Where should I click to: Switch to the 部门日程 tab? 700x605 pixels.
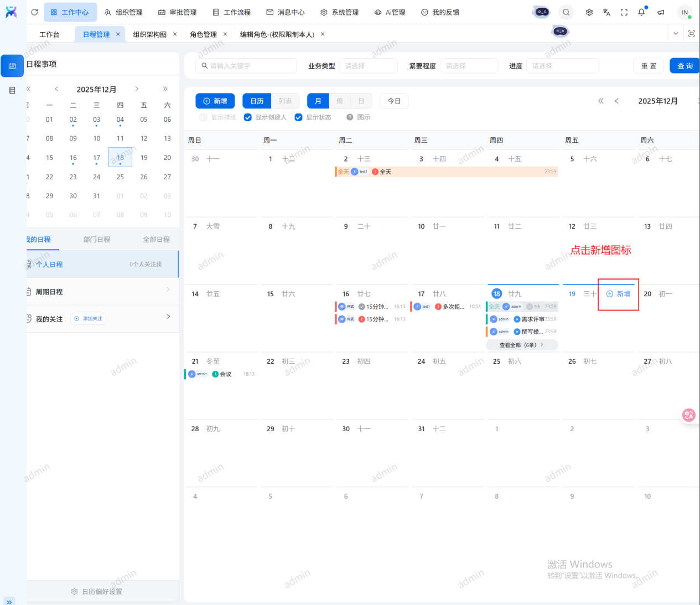point(97,240)
